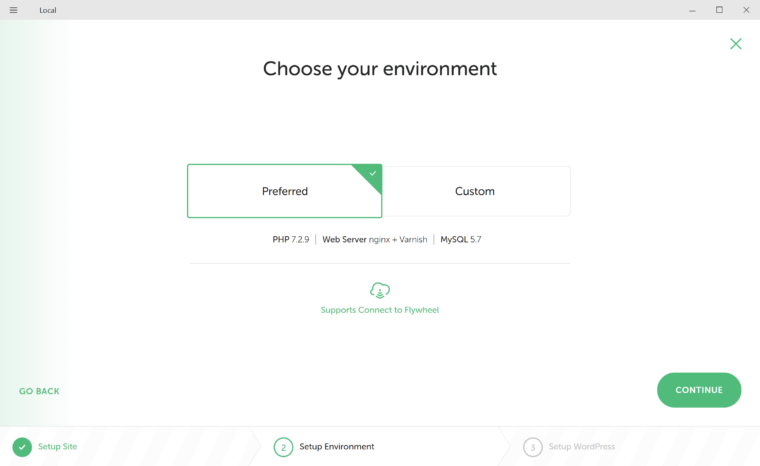The image size is (760, 466).
Task: Go to the Setup Site step
Action: pos(58,447)
